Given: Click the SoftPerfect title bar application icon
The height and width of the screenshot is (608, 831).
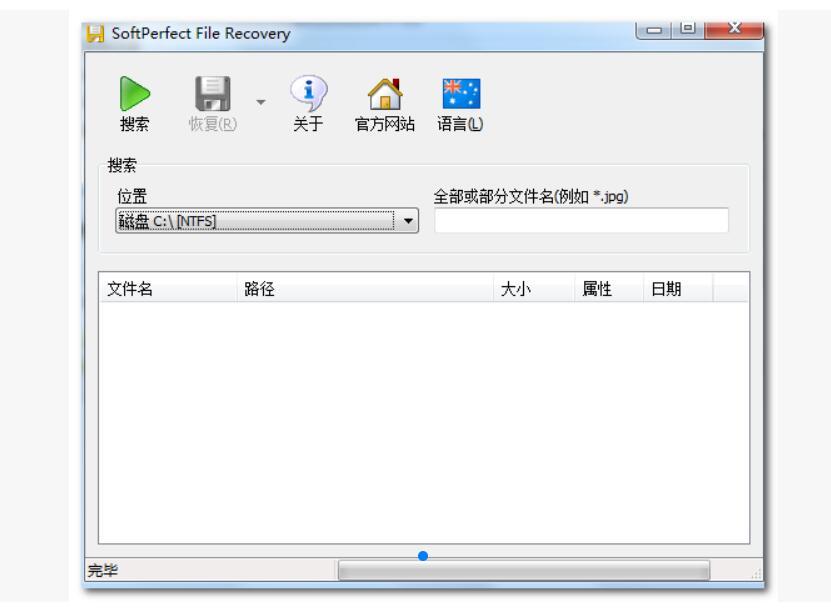Looking at the screenshot, I should tap(96, 32).
